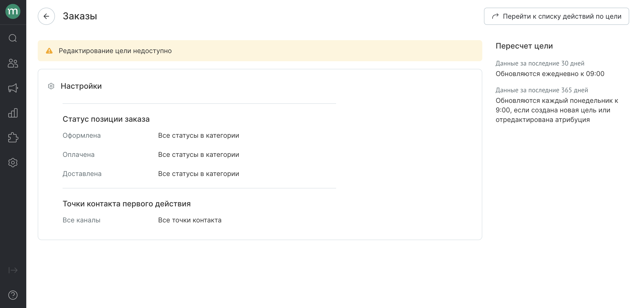Viewport: 644px width, 308px height.
Task: Open campaigns via megaphone icon
Action: [x=13, y=88]
